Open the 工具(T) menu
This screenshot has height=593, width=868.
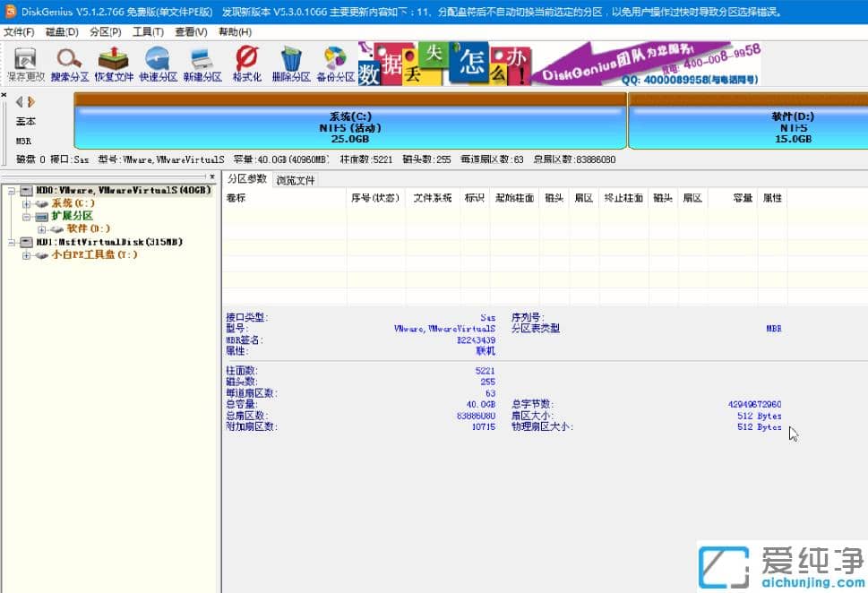coord(145,30)
